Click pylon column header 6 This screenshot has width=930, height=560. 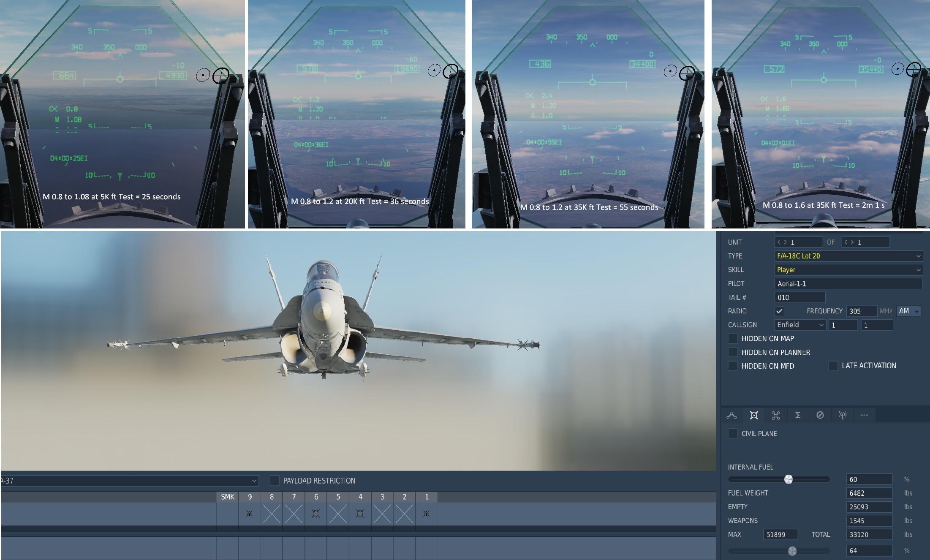pos(315,497)
